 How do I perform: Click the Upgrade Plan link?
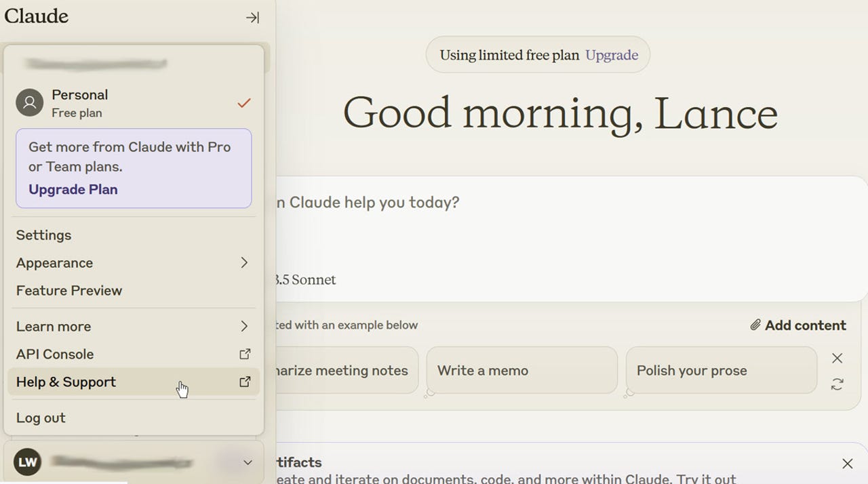tap(73, 189)
